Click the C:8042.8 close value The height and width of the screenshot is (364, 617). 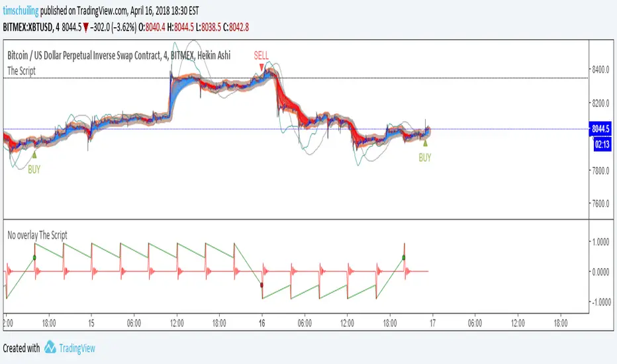[x=236, y=27]
